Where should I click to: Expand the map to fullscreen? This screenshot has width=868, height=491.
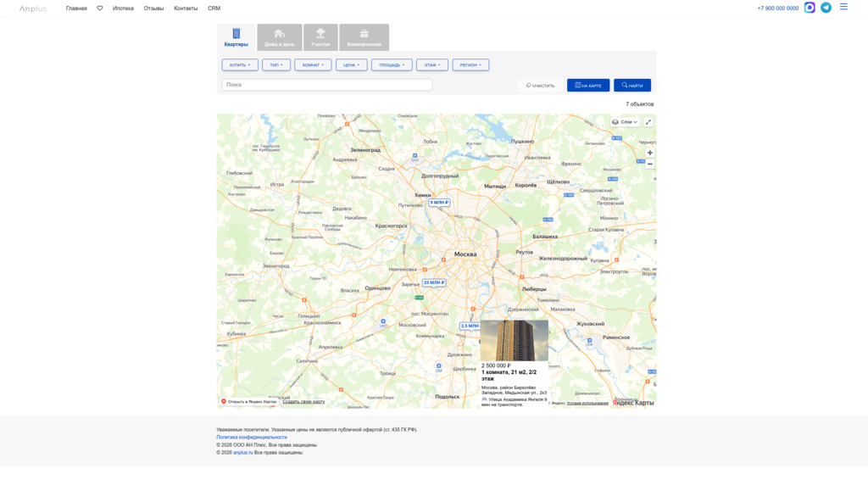[x=648, y=122]
